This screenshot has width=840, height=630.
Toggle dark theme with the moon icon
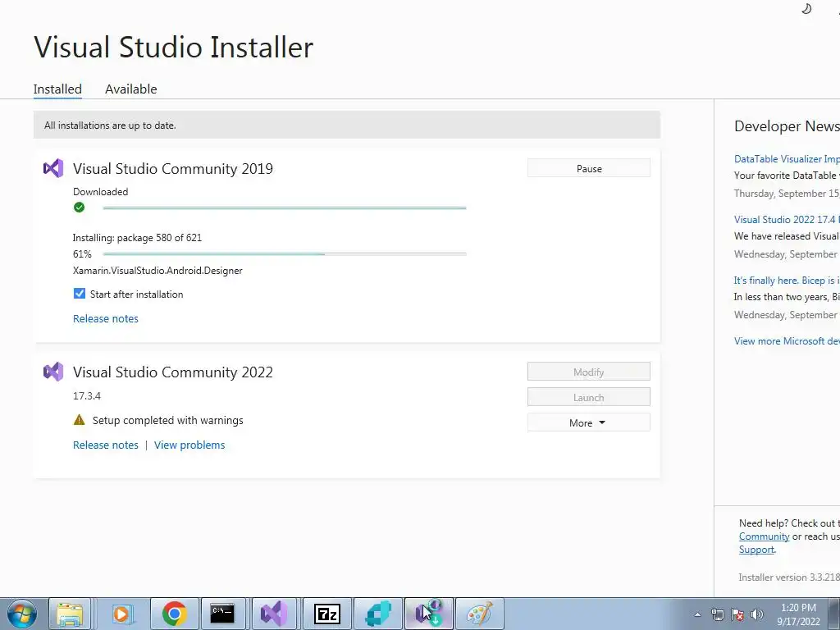[806, 8]
